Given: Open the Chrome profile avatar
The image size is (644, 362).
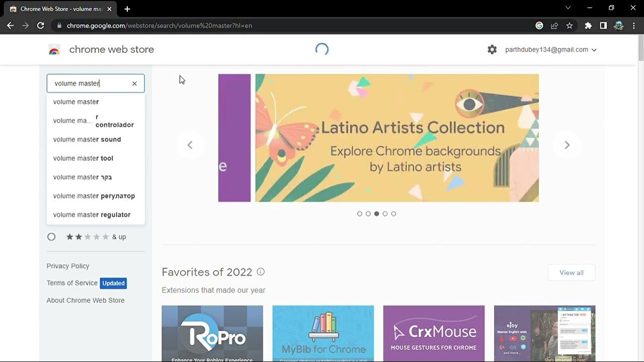Looking at the screenshot, I should (x=619, y=26).
